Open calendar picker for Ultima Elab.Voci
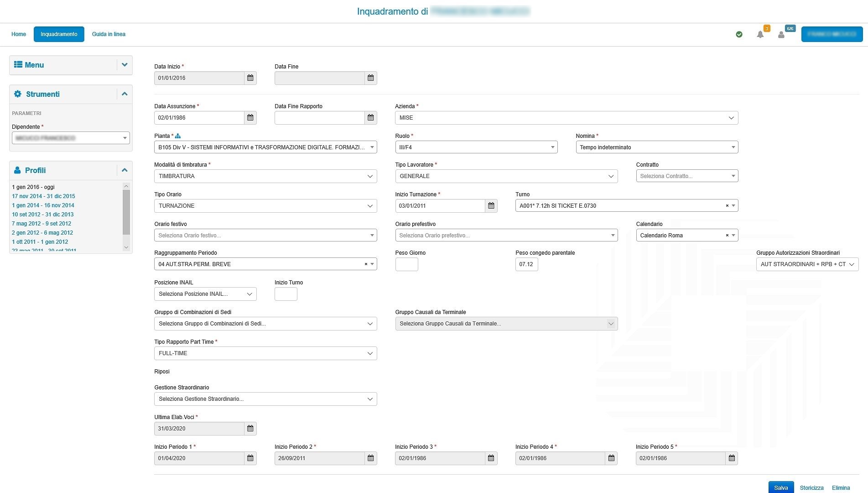The height and width of the screenshot is (493, 868). click(x=250, y=429)
